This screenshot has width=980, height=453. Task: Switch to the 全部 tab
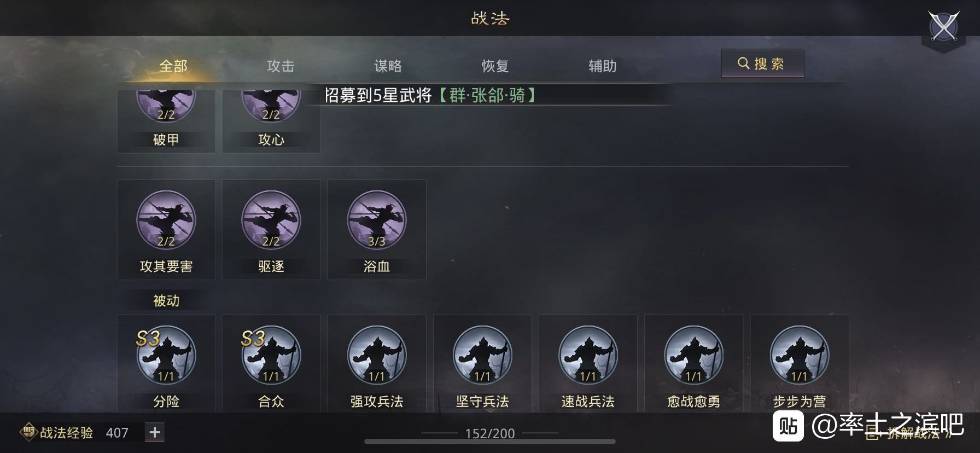click(x=173, y=66)
